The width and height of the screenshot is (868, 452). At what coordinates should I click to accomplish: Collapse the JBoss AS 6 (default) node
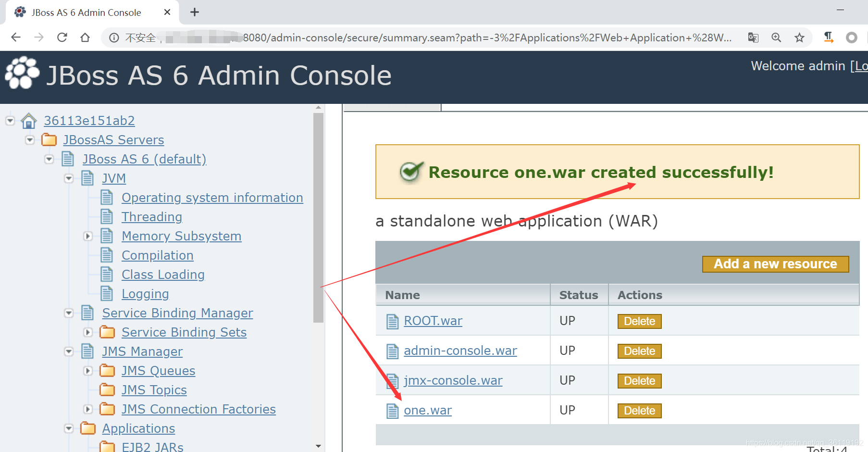click(x=49, y=159)
